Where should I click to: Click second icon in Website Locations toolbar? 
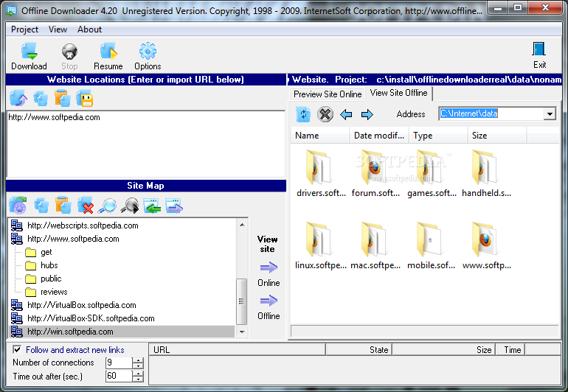click(x=41, y=98)
